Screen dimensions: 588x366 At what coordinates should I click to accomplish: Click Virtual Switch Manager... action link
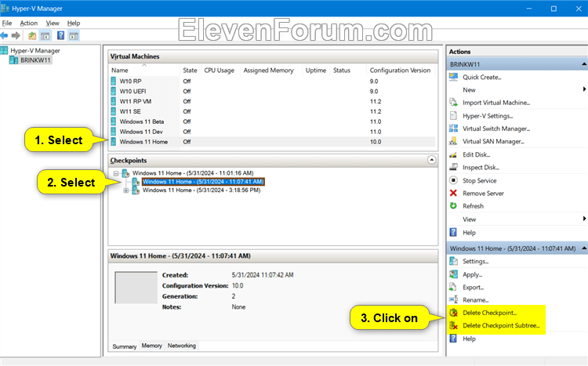(x=496, y=129)
